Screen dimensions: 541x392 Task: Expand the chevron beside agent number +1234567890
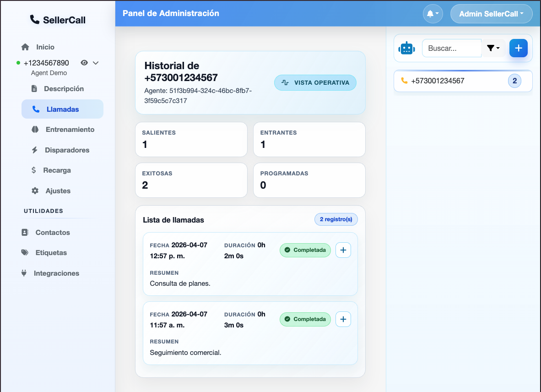[x=95, y=63]
